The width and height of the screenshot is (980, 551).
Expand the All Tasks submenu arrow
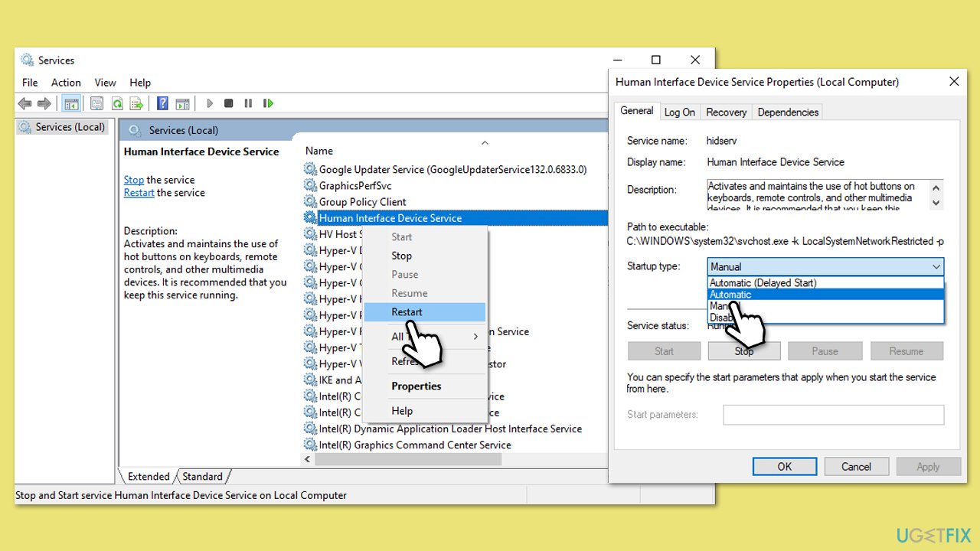[x=475, y=337]
